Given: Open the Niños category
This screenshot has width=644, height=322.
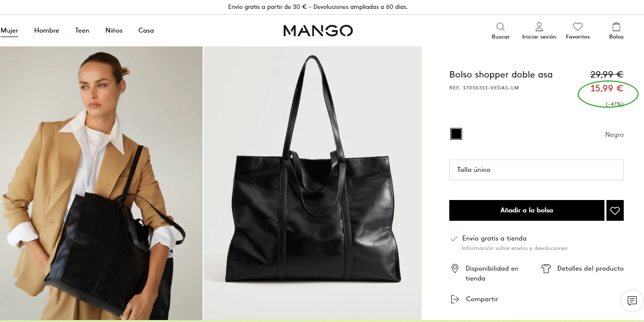Looking at the screenshot, I should click(x=114, y=30).
